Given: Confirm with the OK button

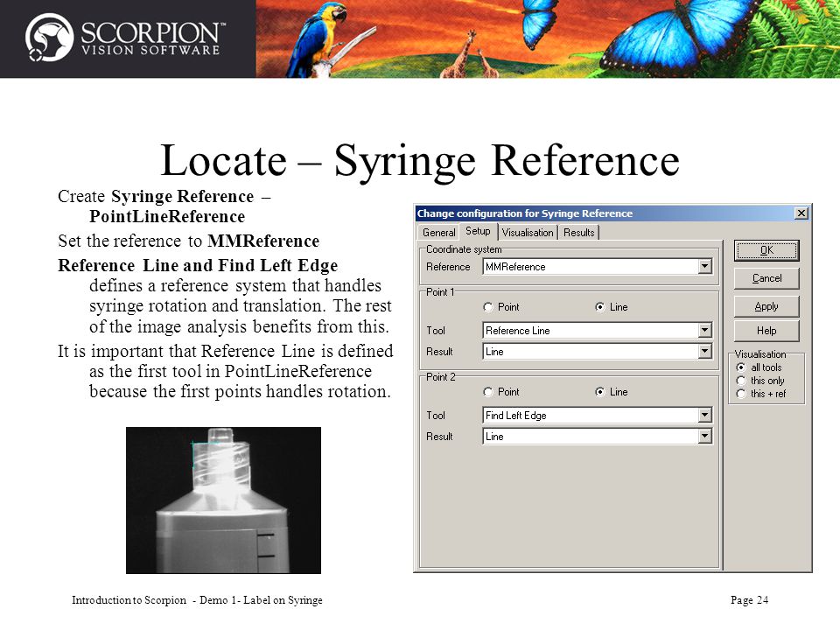Looking at the screenshot, I should coord(766,250).
